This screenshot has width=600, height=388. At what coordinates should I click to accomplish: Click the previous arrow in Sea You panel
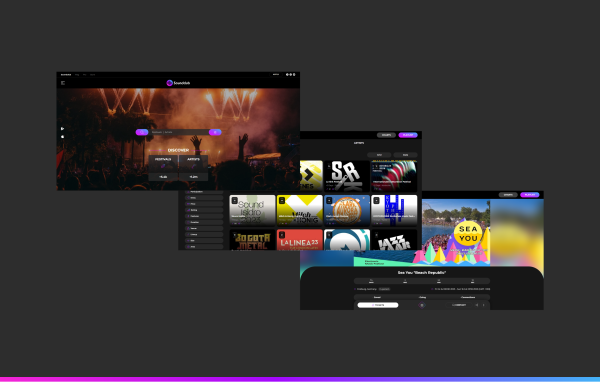tap(477, 305)
